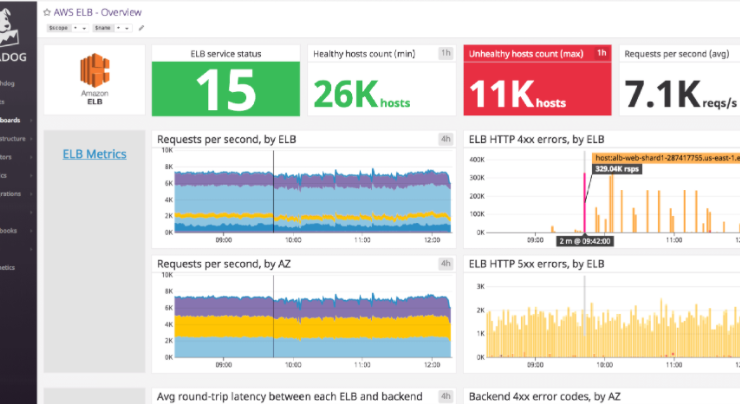
Task: Click the 26K hosts healthy count value
Action: point(362,94)
